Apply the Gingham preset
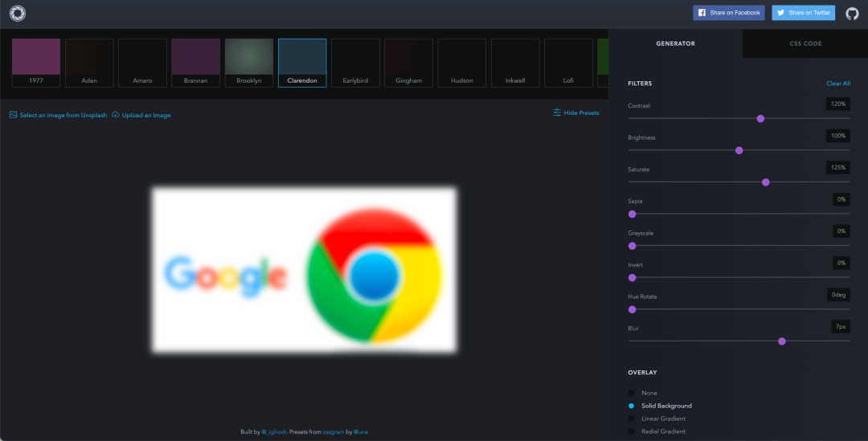The image size is (868, 441). tap(408, 63)
